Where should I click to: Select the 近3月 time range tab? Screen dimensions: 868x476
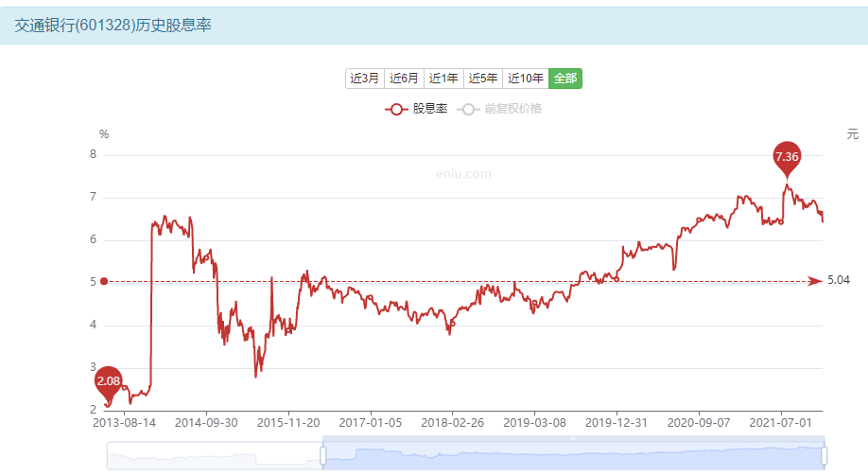click(365, 79)
